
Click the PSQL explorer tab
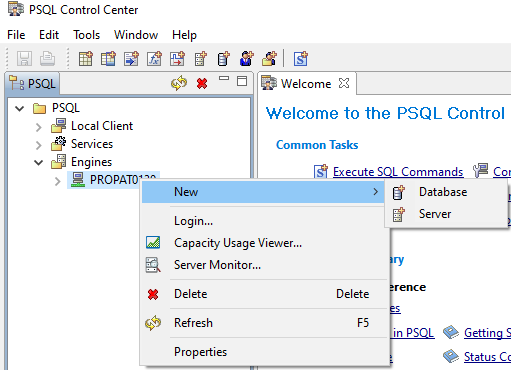pos(32,83)
